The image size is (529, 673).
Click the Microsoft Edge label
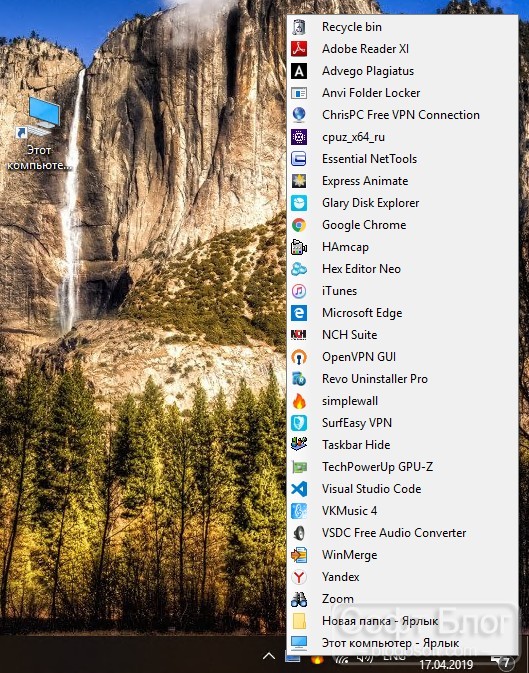click(362, 313)
